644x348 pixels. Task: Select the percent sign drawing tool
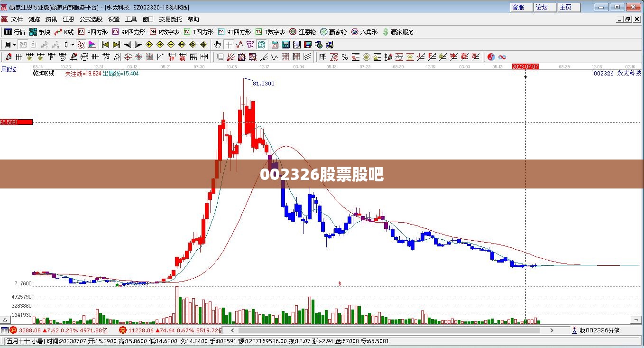345,57
